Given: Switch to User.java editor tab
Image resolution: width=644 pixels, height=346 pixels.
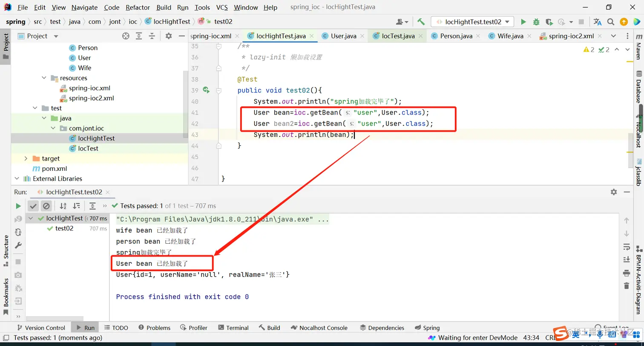Looking at the screenshot, I should [x=344, y=36].
